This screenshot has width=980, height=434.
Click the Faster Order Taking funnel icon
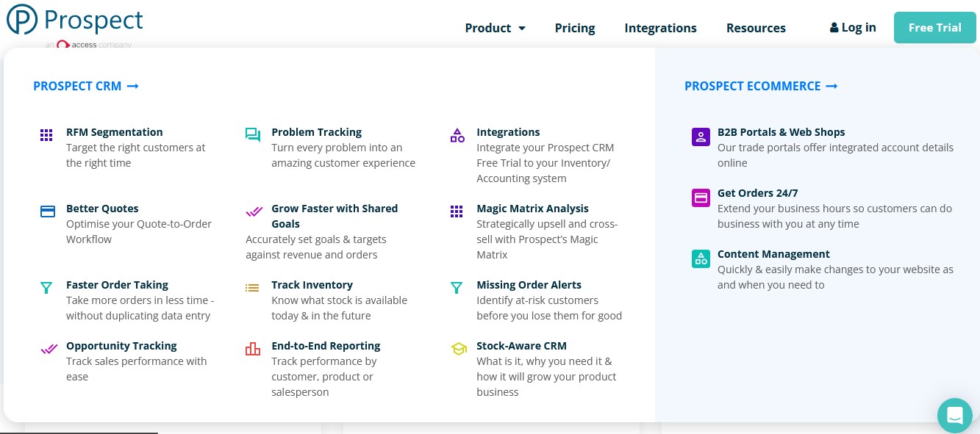[x=46, y=288]
